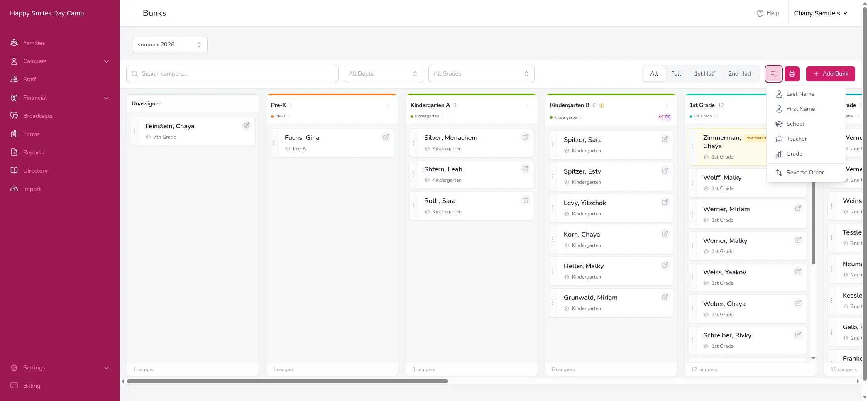Sort by Teacher

point(806,139)
